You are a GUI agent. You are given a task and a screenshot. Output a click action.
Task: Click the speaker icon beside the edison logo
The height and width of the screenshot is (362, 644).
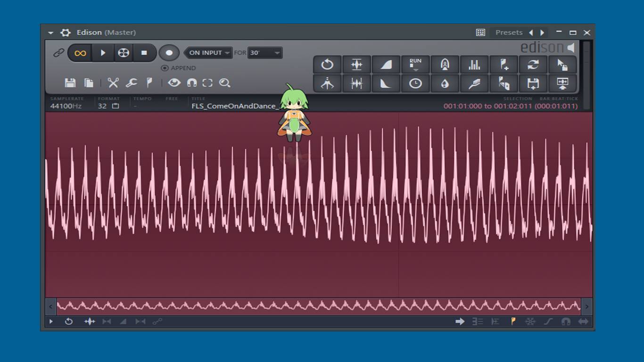571,48
